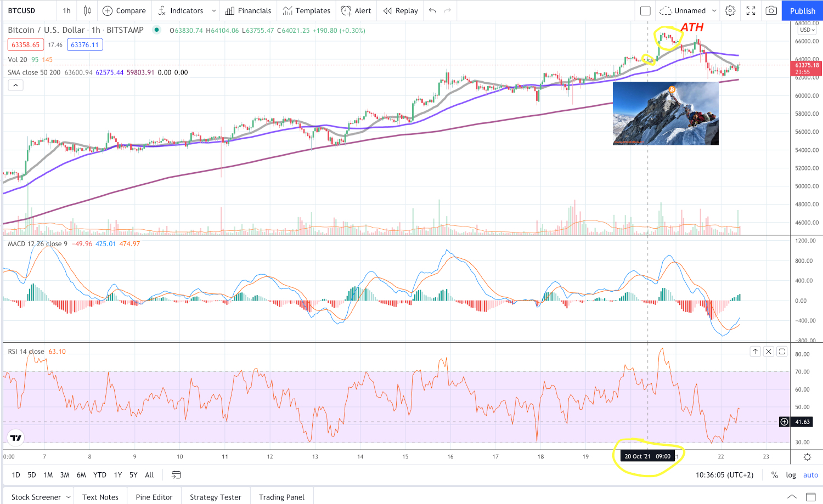Click the buy price 63376.11 button
This screenshot has width=823, height=504.
[x=84, y=45]
